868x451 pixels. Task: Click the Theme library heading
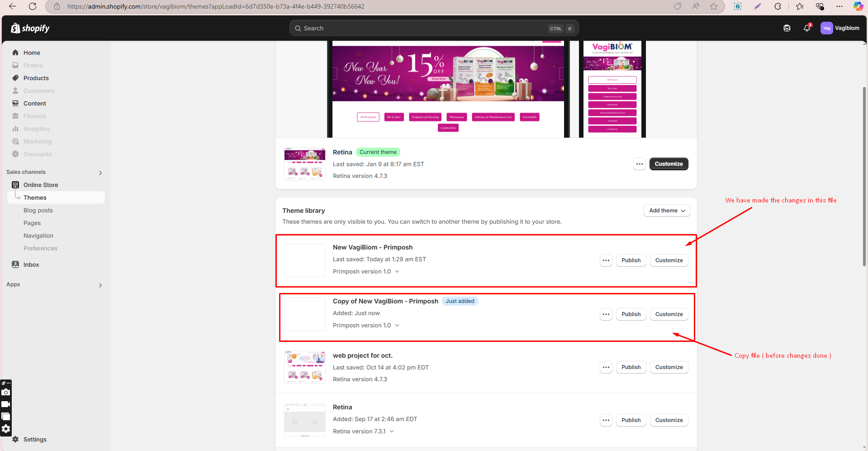[304, 211]
